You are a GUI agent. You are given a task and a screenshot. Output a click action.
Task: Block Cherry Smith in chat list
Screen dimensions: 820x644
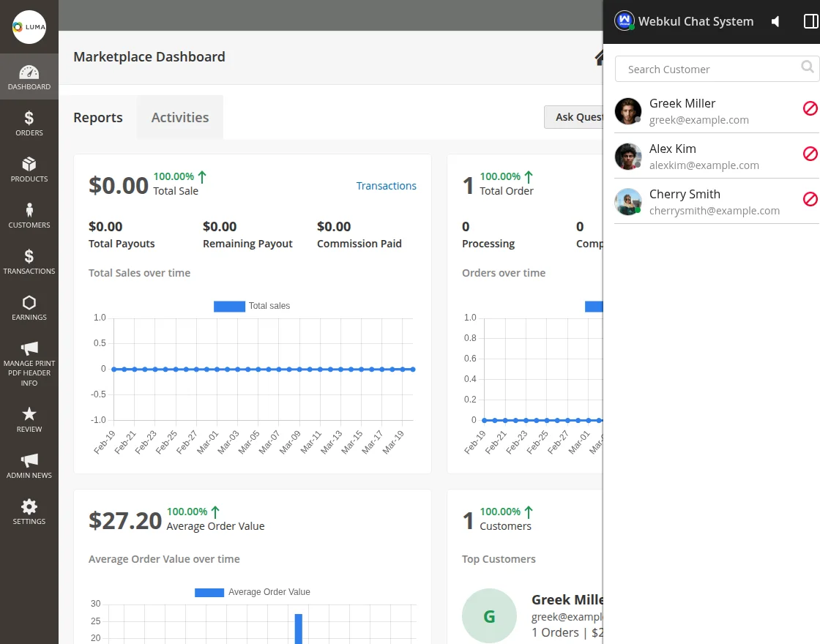tap(810, 199)
